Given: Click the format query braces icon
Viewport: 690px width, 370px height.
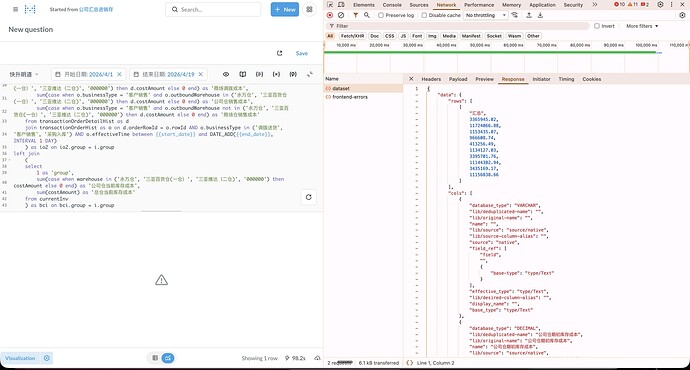Looking at the screenshot, I should (293, 74).
